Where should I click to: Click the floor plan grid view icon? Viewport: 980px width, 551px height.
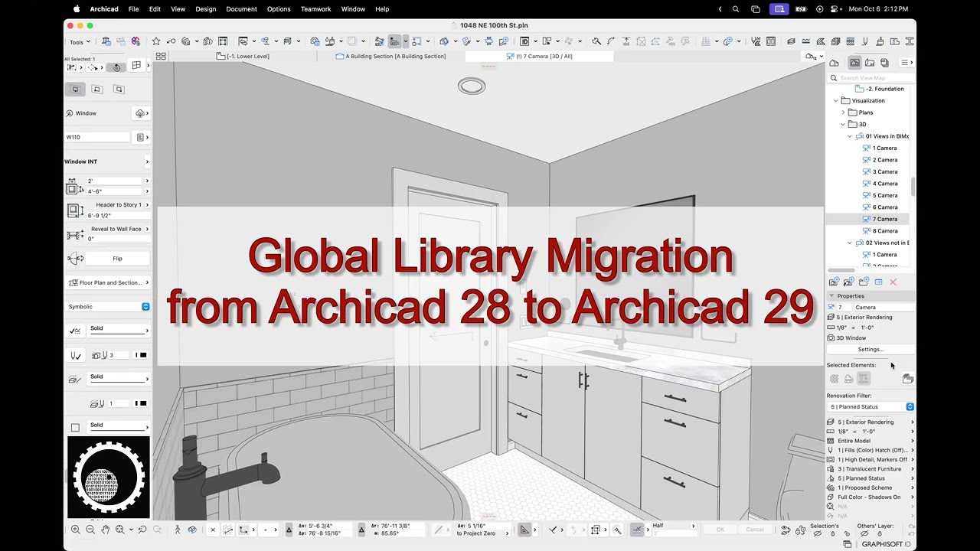coord(161,56)
